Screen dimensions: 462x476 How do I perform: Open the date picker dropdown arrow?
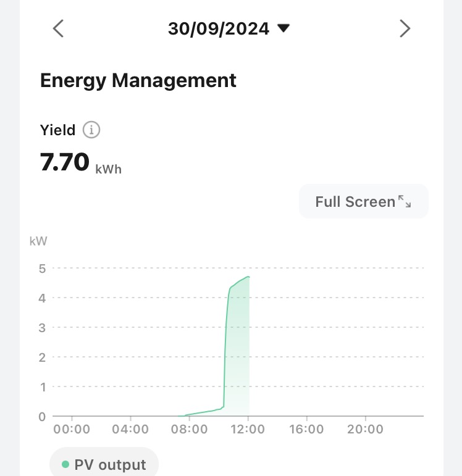tap(283, 28)
